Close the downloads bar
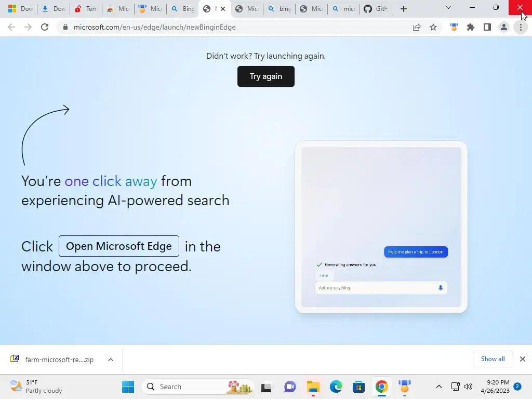 pyautogui.click(x=523, y=359)
